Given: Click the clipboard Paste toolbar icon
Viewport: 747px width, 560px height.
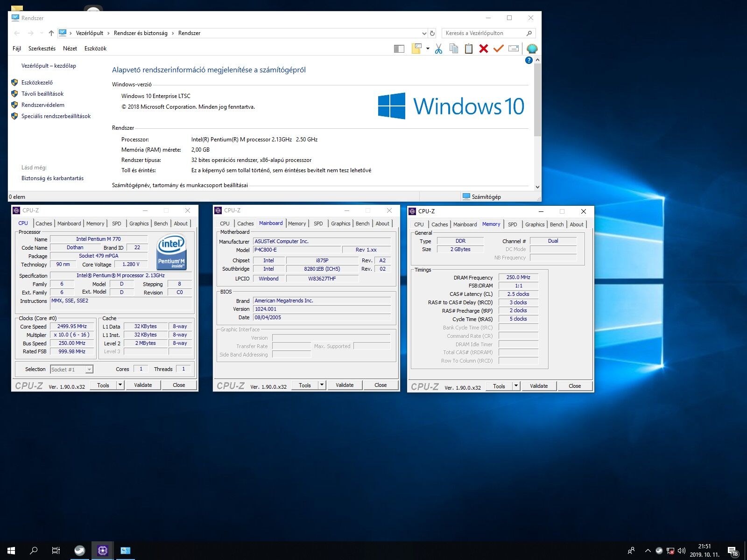Looking at the screenshot, I should [469, 49].
